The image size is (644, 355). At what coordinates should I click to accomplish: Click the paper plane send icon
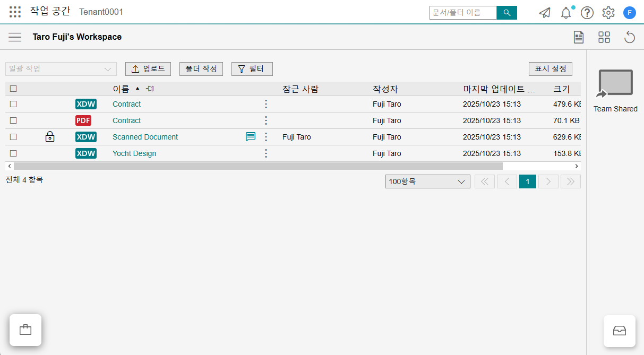[545, 13]
